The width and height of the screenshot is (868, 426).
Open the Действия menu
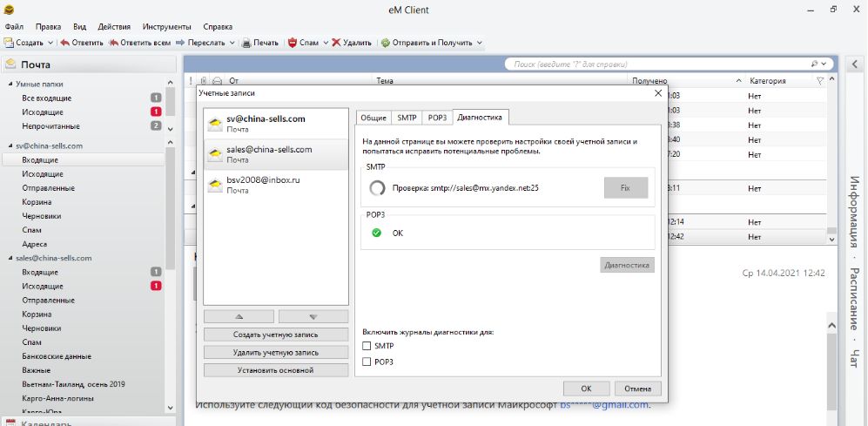(114, 27)
